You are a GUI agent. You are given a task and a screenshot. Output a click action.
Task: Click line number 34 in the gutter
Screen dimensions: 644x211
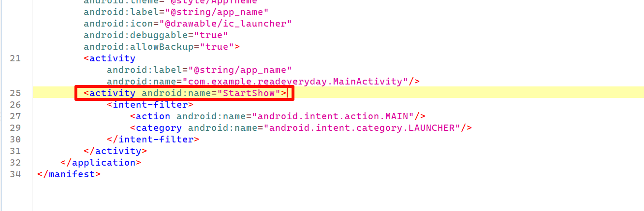pyautogui.click(x=15, y=174)
